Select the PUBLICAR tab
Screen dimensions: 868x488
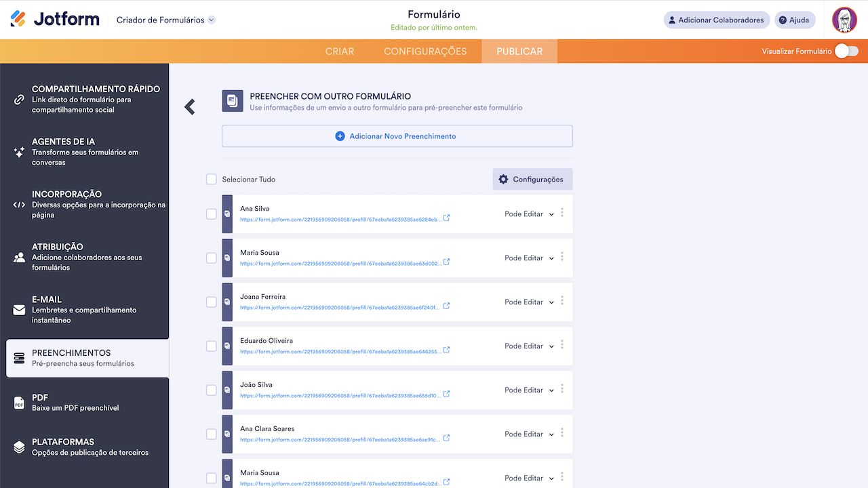coord(519,52)
